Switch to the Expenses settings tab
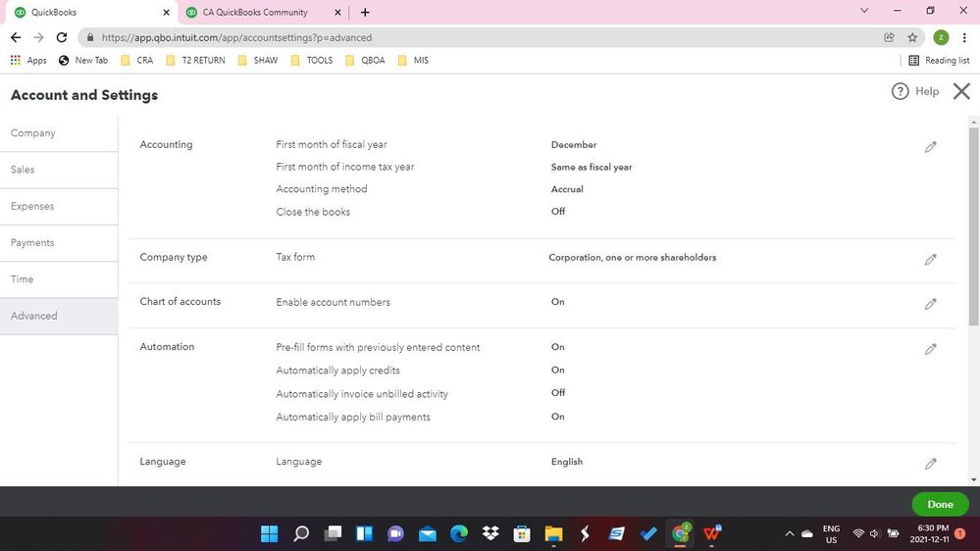This screenshot has height=551, width=980. click(x=59, y=206)
